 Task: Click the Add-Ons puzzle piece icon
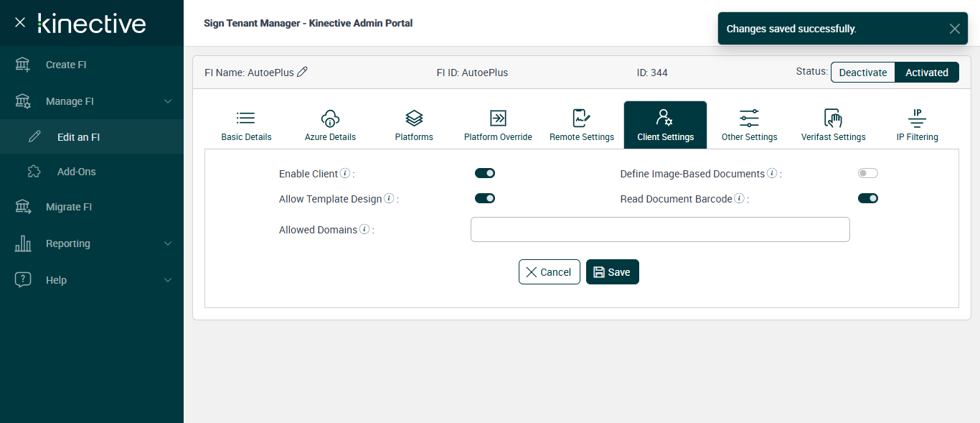(x=34, y=172)
